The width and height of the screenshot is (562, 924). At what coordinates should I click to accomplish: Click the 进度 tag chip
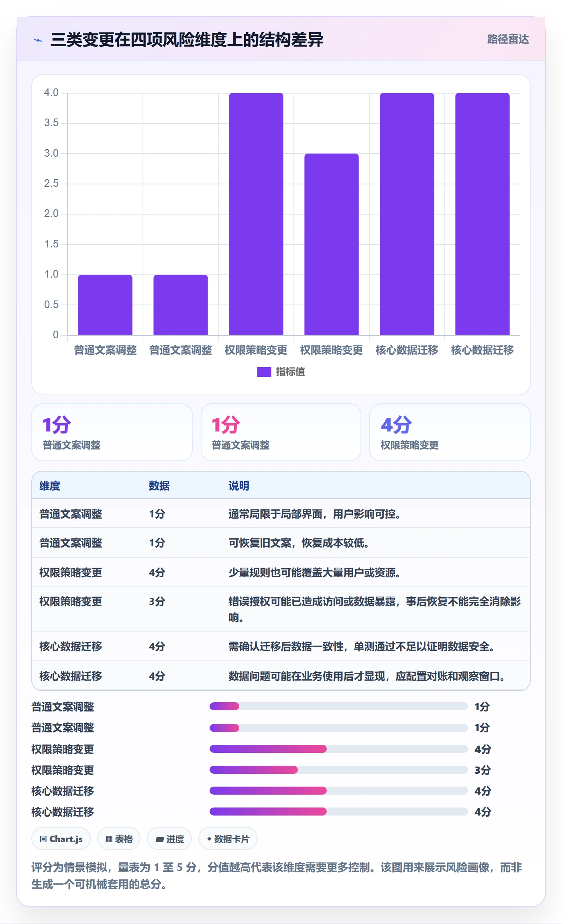tap(169, 839)
